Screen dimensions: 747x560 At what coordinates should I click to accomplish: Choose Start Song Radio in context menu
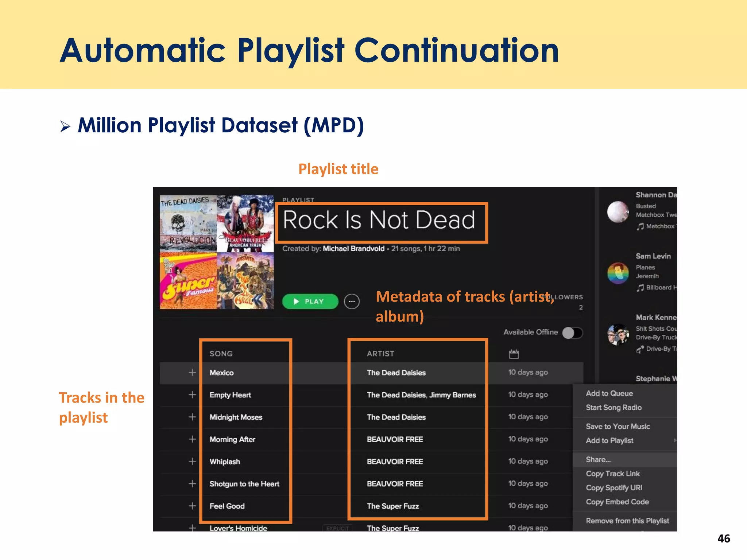coord(614,408)
